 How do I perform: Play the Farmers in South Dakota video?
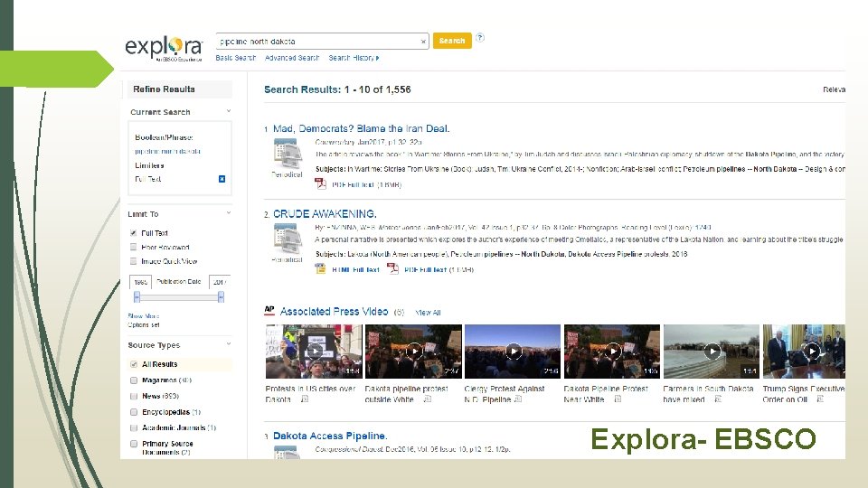712,352
